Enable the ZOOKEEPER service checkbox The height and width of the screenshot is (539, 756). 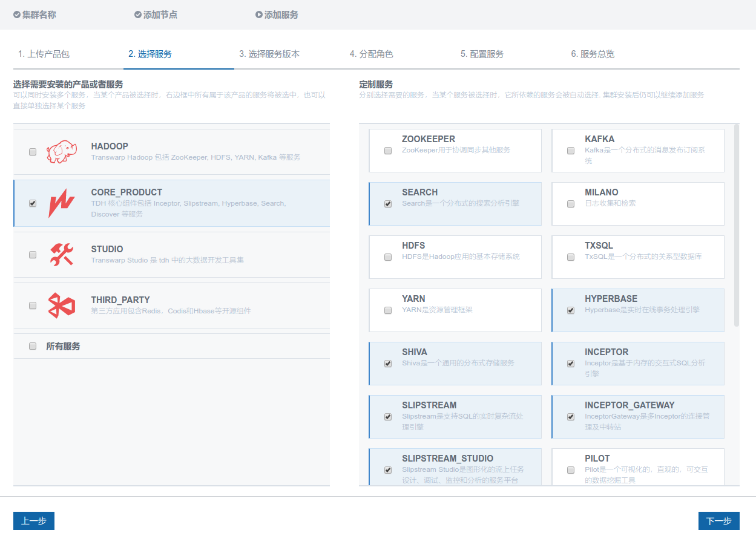click(388, 151)
